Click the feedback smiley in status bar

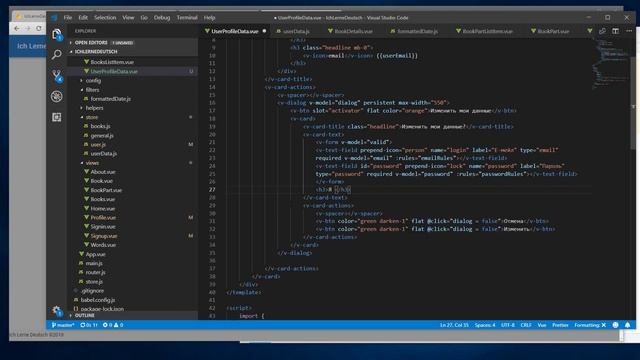tap(616, 325)
